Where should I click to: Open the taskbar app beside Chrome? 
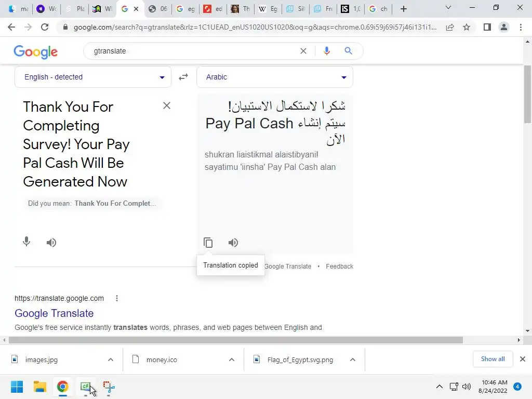click(x=86, y=387)
